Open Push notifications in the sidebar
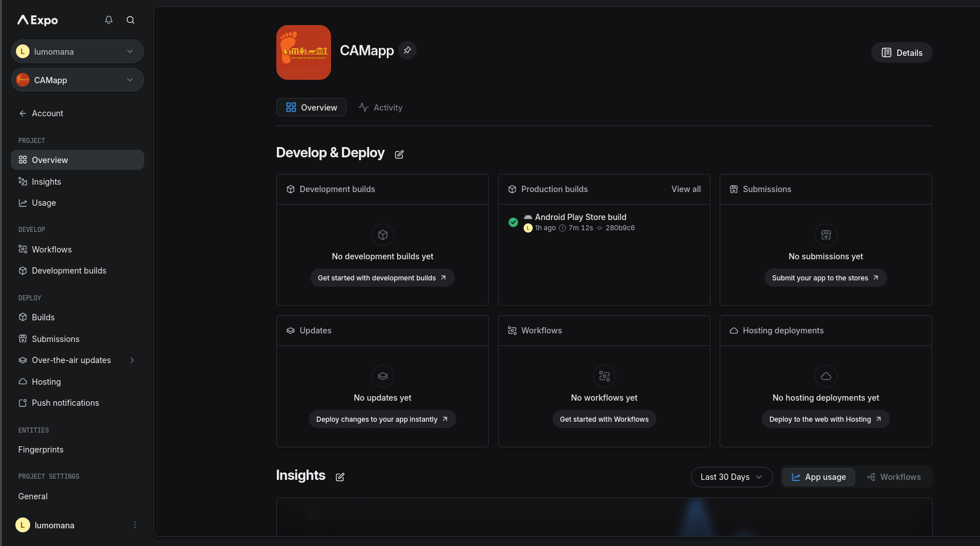Screen dimensions: 980x546 point(65,403)
